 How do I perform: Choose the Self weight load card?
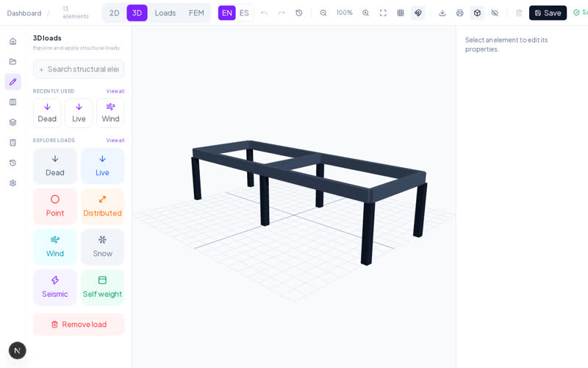[x=102, y=288]
